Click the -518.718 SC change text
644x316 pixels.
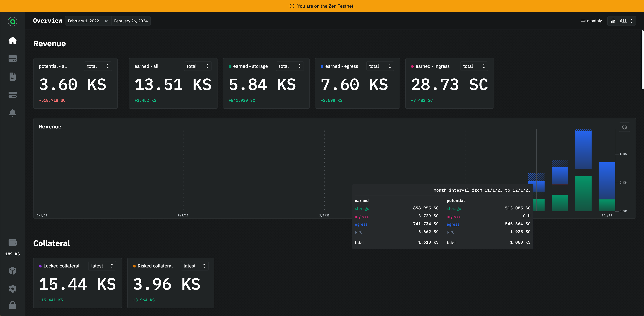[x=52, y=100]
